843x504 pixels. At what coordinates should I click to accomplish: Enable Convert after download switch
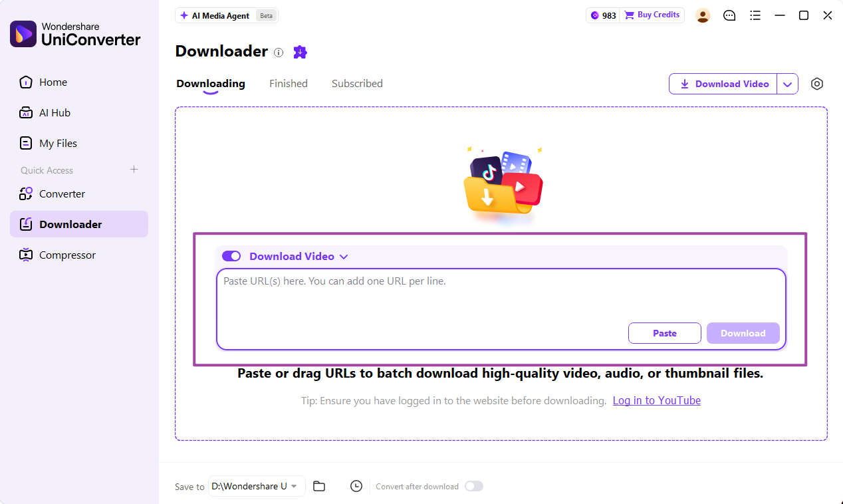point(474,486)
